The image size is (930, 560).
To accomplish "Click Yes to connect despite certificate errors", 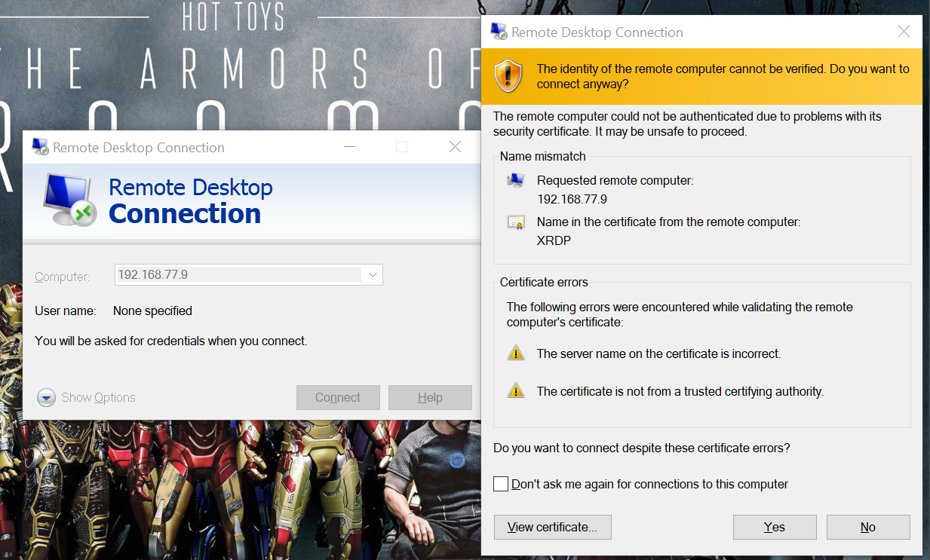I will pos(775,527).
